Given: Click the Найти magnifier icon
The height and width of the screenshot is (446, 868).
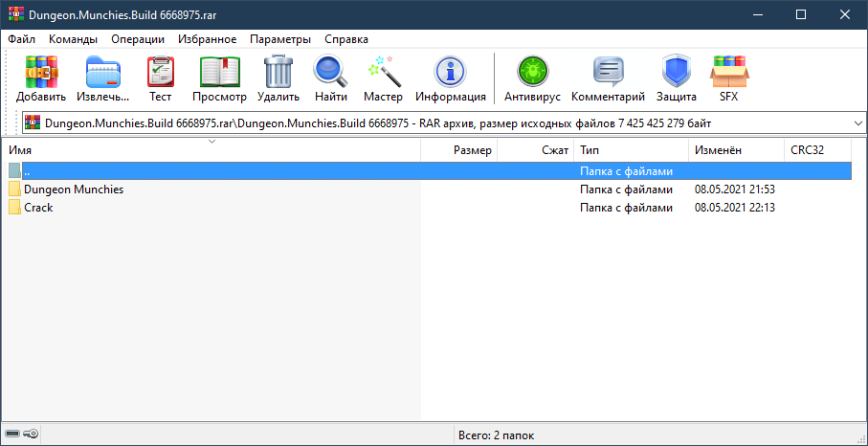Looking at the screenshot, I should pyautogui.click(x=331, y=72).
